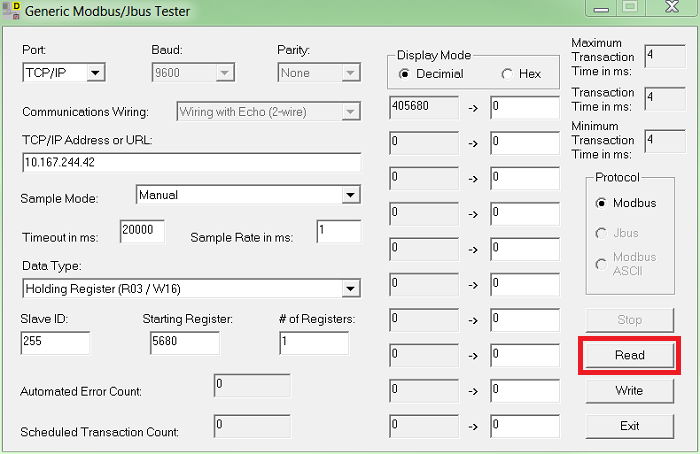Click the Sample Rate in ms field

coord(339,231)
